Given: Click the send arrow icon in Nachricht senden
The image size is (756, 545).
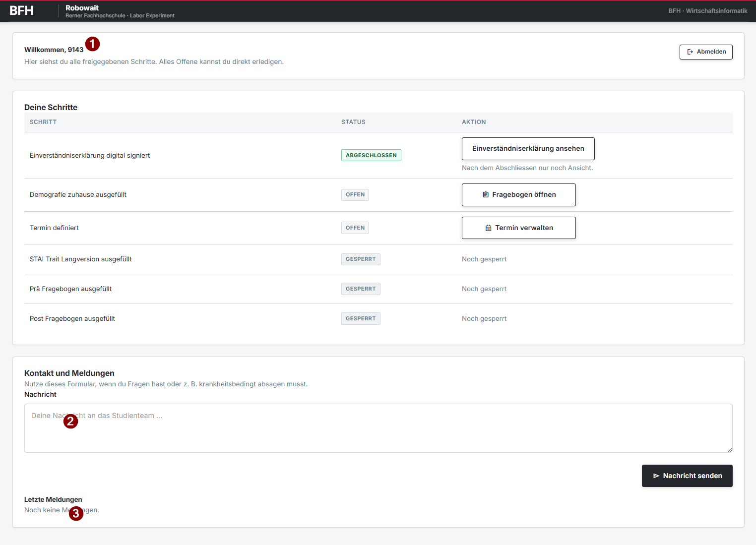Looking at the screenshot, I should (656, 476).
